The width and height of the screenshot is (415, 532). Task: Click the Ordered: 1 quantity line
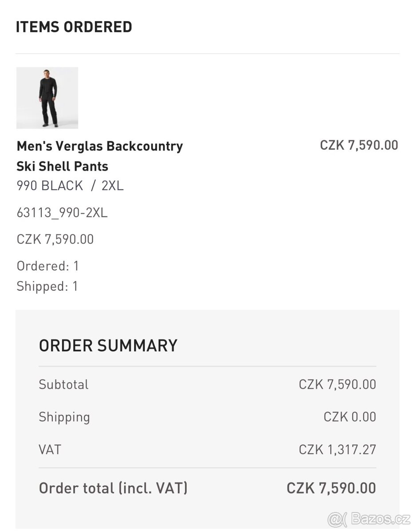coord(47,266)
